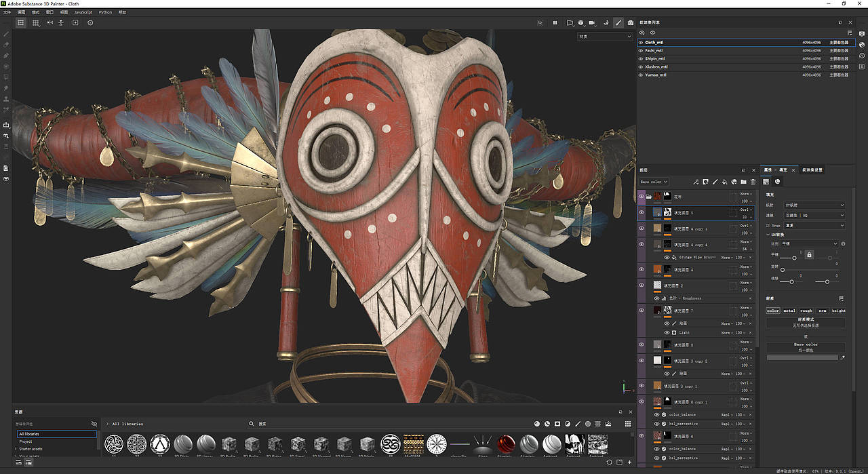Toggle the height material channel button
Image resolution: width=868 pixels, height=474 pixels.
(839, 311)
